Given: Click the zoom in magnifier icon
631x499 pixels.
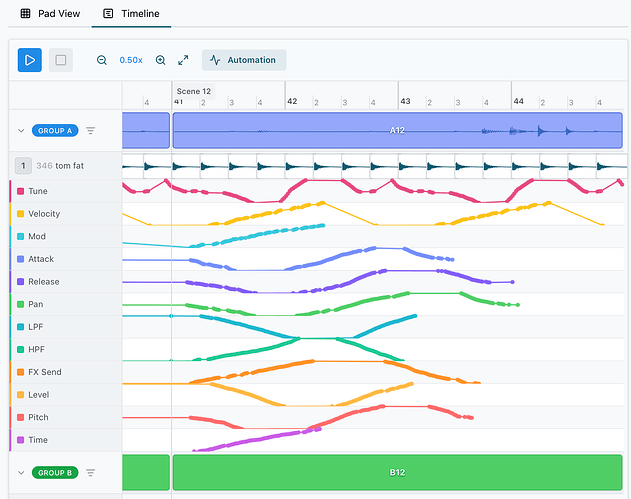Looking at the screenshot, I should [161, 60].
